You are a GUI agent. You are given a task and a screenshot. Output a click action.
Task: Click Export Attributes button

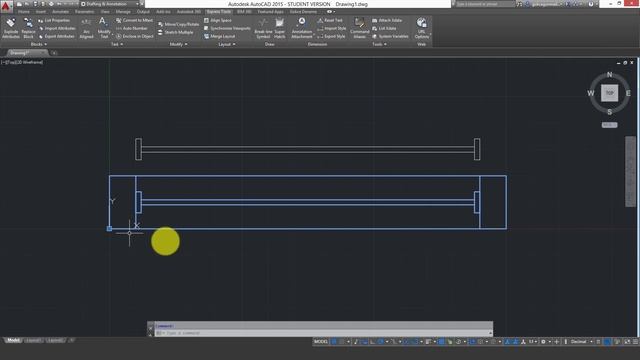click(x=56, y=36)
